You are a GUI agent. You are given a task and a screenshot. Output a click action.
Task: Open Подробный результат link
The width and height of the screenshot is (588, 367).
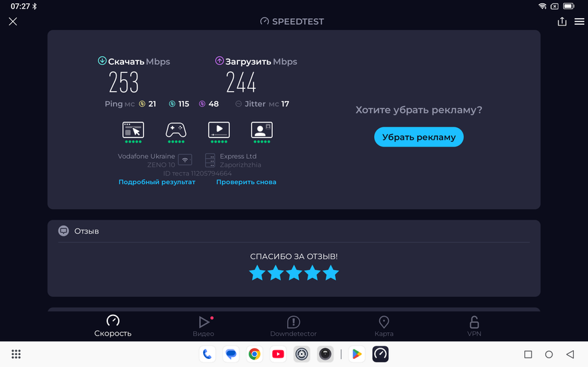pyautogui.click(x=157, y=182)
